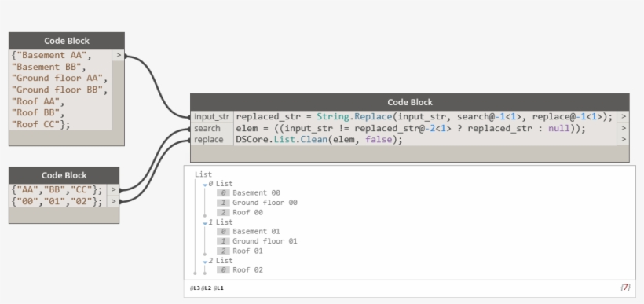
Task: Click the root List label in preview
Action: tap(203, 174)
